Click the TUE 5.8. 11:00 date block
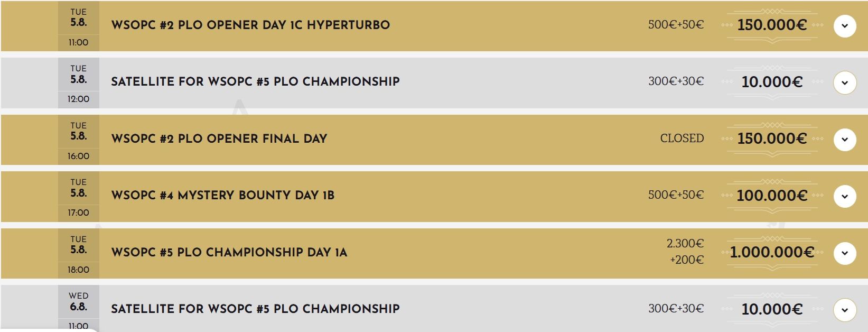 tap(79, 26)
